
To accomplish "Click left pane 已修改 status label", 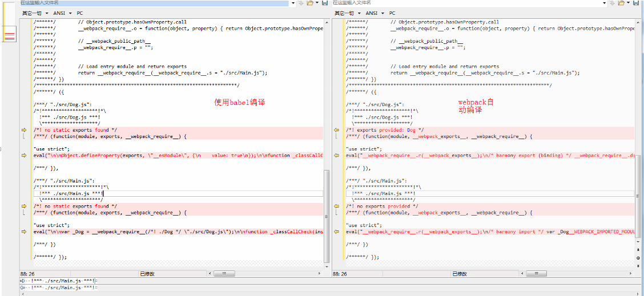I will [x=147, y=274].
